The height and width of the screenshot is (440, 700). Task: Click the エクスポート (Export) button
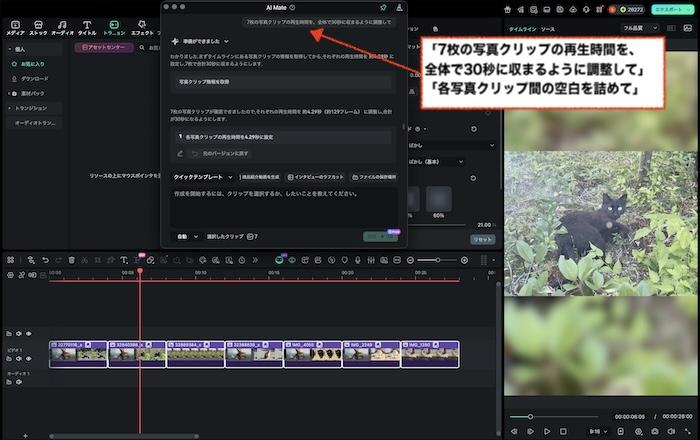tap(673, 9)
